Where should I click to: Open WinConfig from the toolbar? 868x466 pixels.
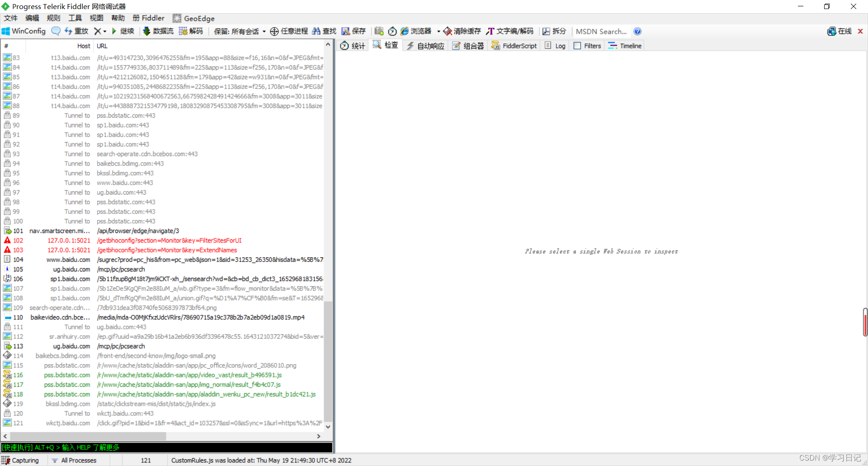coord(24,31)
